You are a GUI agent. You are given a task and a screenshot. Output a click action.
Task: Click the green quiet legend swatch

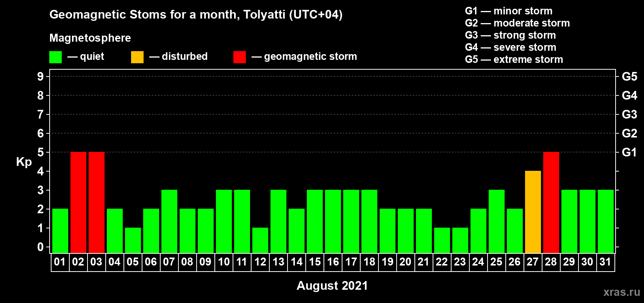[55, 57]
